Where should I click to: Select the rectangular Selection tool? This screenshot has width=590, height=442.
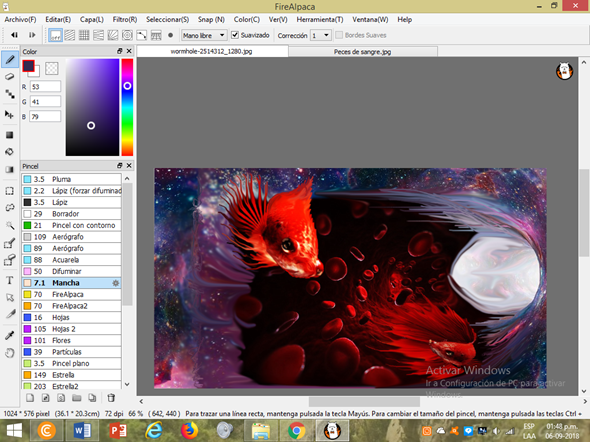point(10,191)
